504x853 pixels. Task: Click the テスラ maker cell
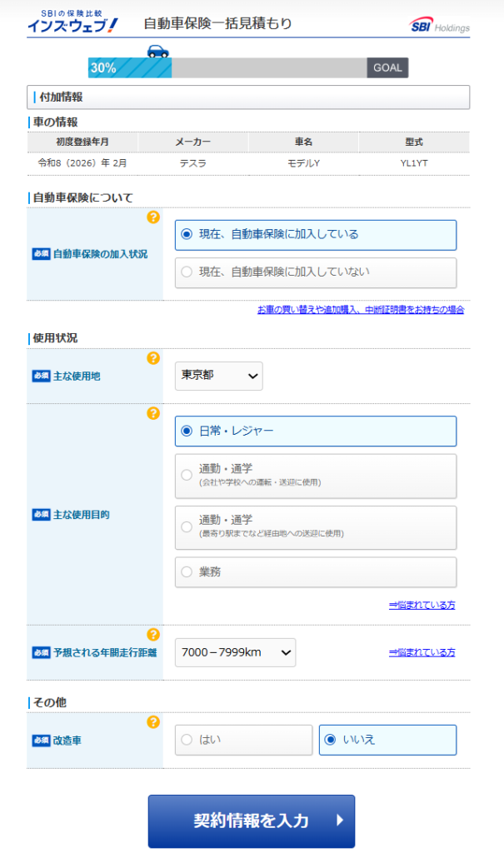[x=193, y=163]
